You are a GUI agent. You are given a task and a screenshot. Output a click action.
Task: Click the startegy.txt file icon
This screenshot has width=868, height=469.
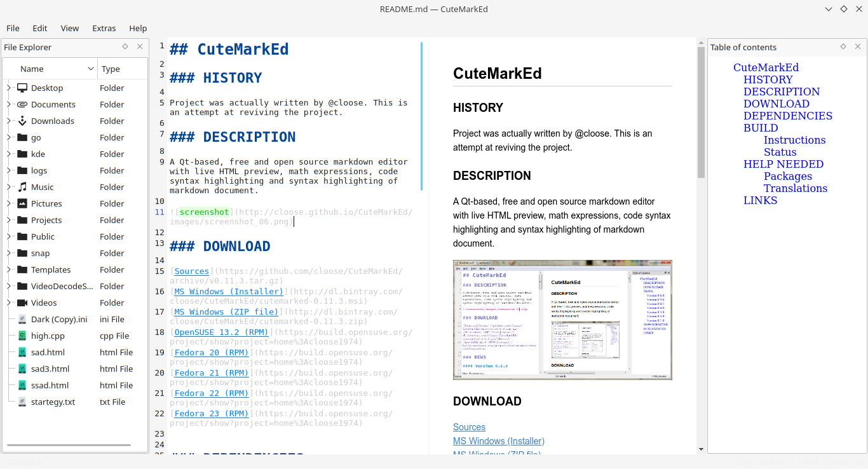22,402
